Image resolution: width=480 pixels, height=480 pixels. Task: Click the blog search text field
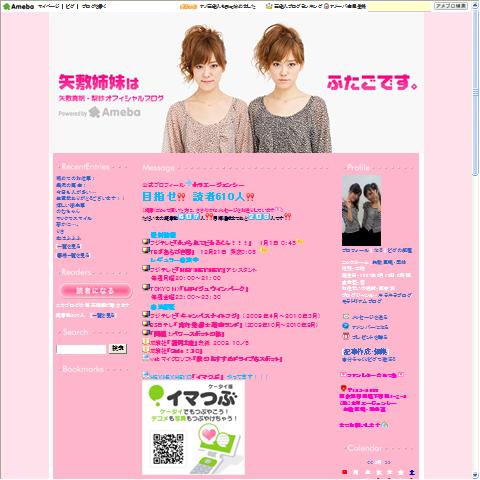click(81, 349)
